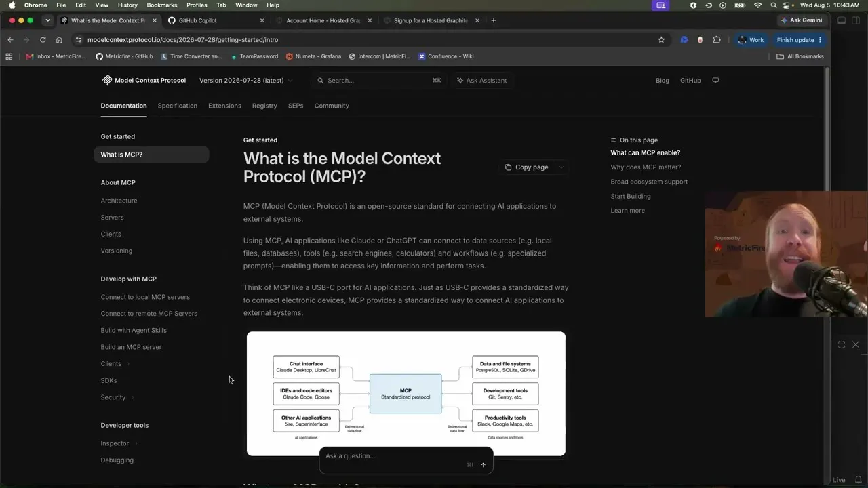Image resolution: width=868 pixels, height=488 pixels.
Task: Expand the Clients submenu under Develop with MCP
Action: [128, 364]
